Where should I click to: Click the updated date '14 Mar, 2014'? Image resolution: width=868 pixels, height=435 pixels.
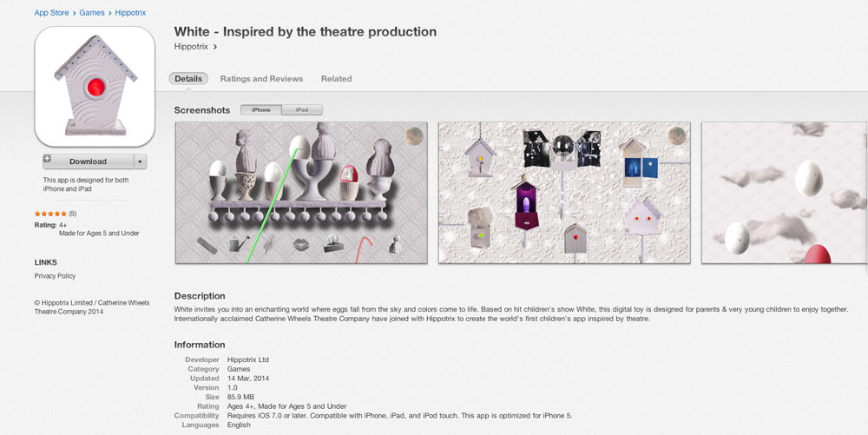248,379
